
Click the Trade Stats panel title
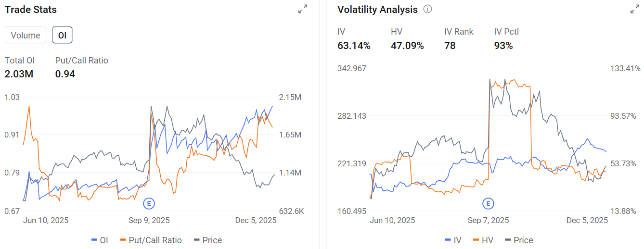coord(30,10)
